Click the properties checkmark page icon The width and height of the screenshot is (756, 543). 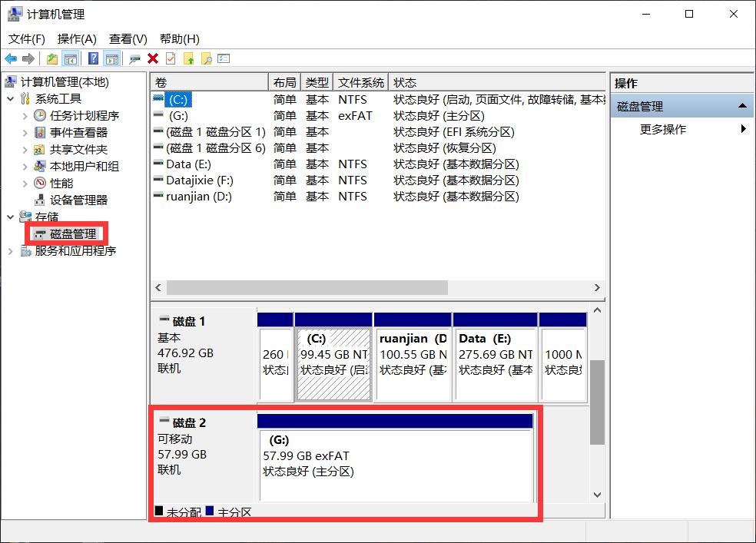point(171,59)
